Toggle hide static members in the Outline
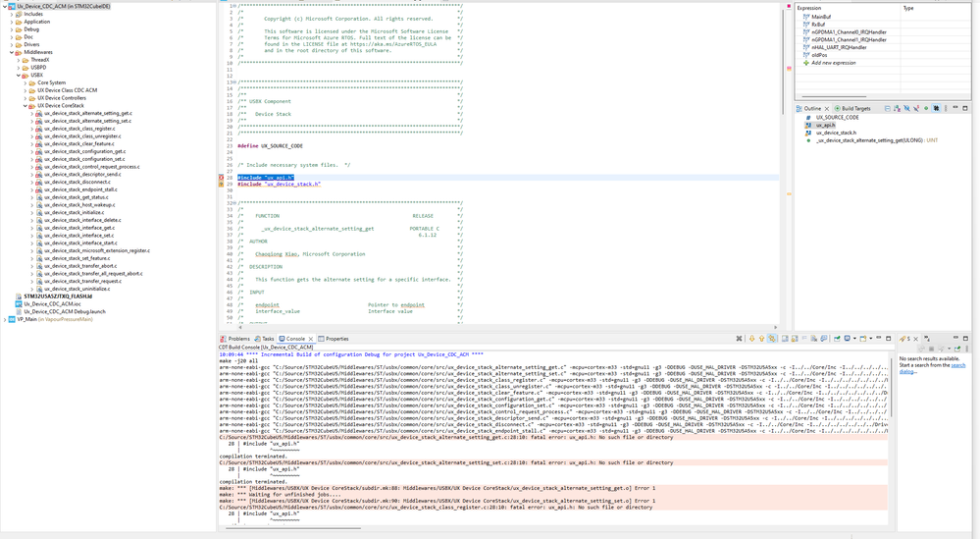The height and width of the screenshot is (539, 980). click(x=916, y=108)
